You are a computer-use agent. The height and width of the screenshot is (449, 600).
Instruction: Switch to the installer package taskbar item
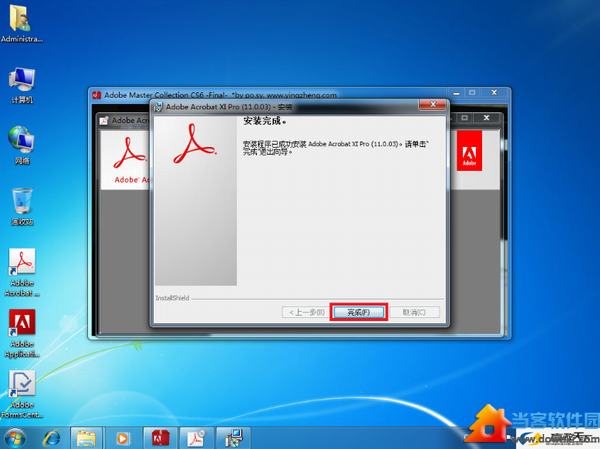[x=233, y=438]
